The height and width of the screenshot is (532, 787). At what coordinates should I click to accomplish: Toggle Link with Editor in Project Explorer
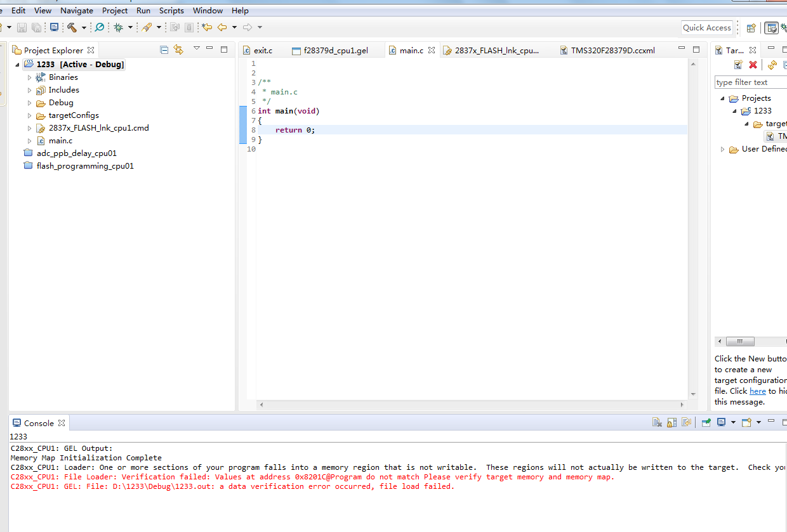click(x=178, y=49)
